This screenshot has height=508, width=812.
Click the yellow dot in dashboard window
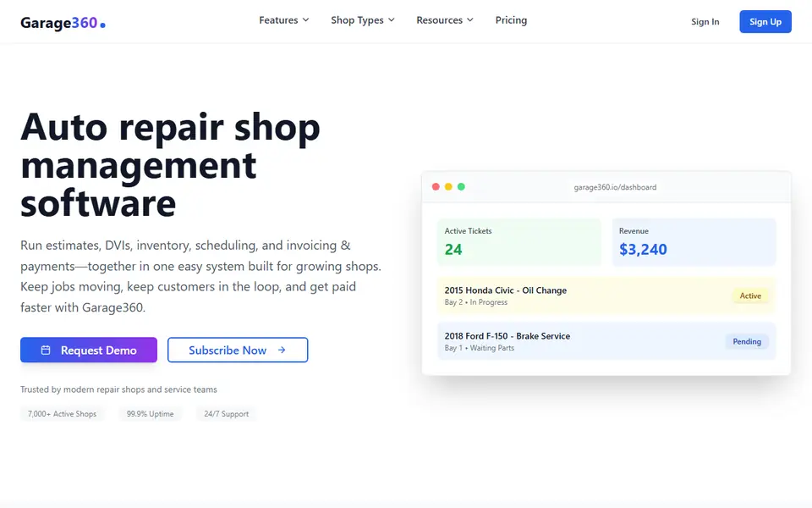pyautogui.click(x=448, y=186)
